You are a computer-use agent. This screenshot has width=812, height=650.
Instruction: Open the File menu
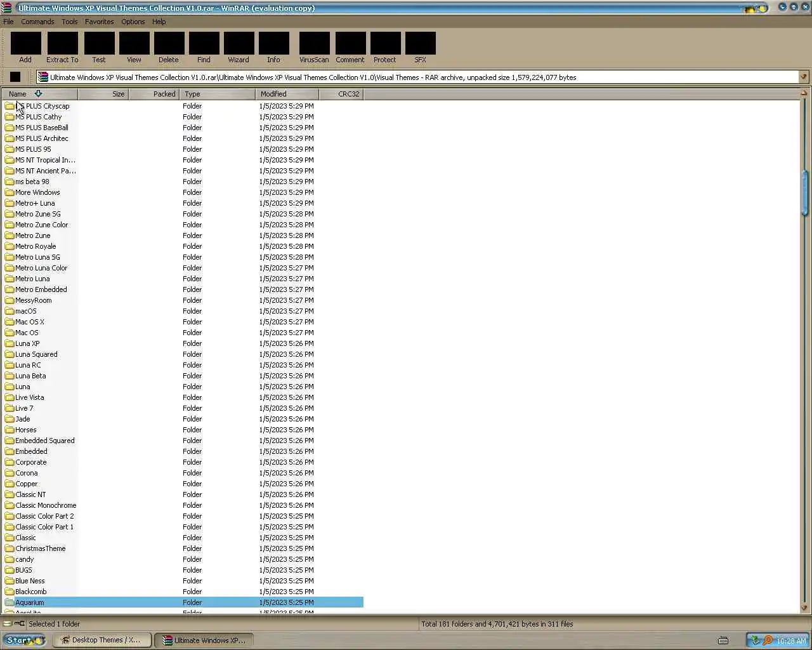[x=8, y=22]
